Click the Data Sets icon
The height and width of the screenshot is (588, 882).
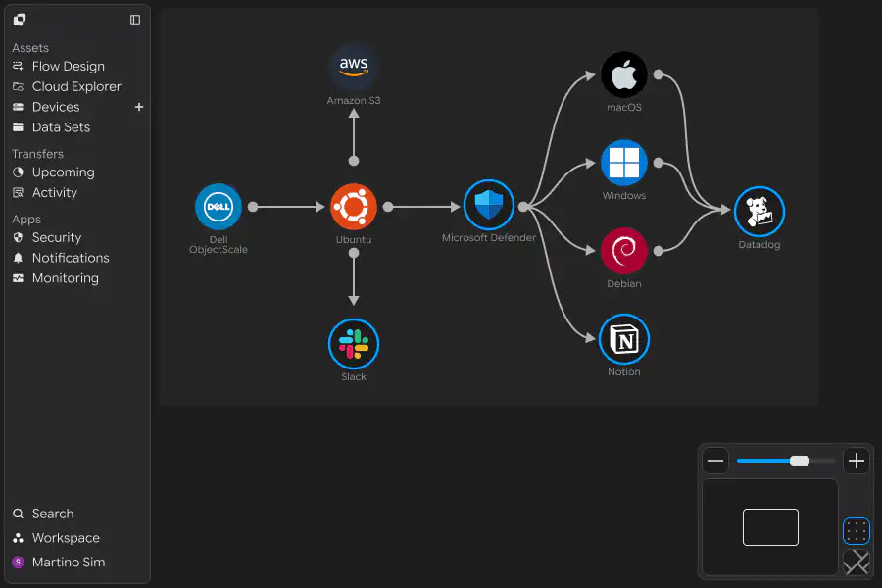[18, 127]
